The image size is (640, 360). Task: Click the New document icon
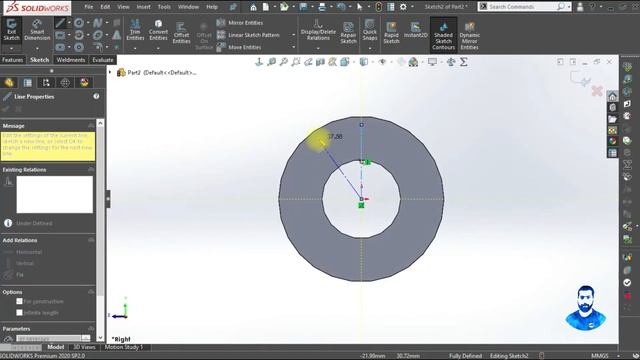tap(266, 7)
